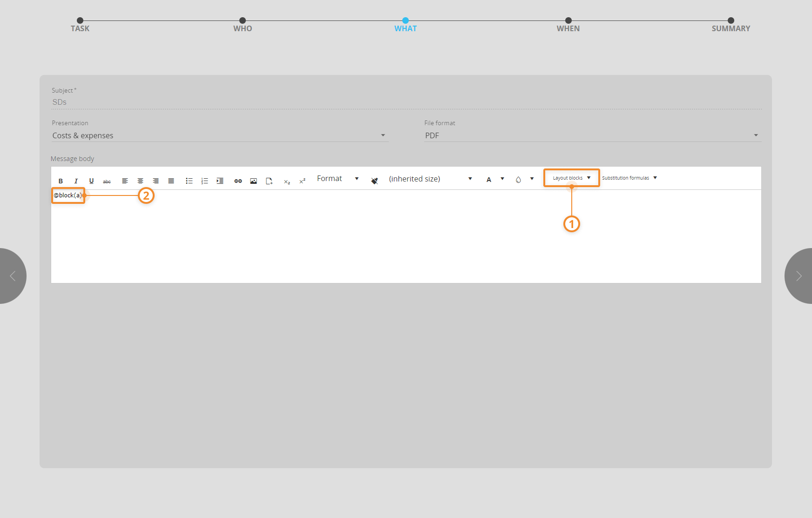The image size is (812, 518).
Task: Open Presentation dropdown Costs & expenses
Action: pos(219,135)
